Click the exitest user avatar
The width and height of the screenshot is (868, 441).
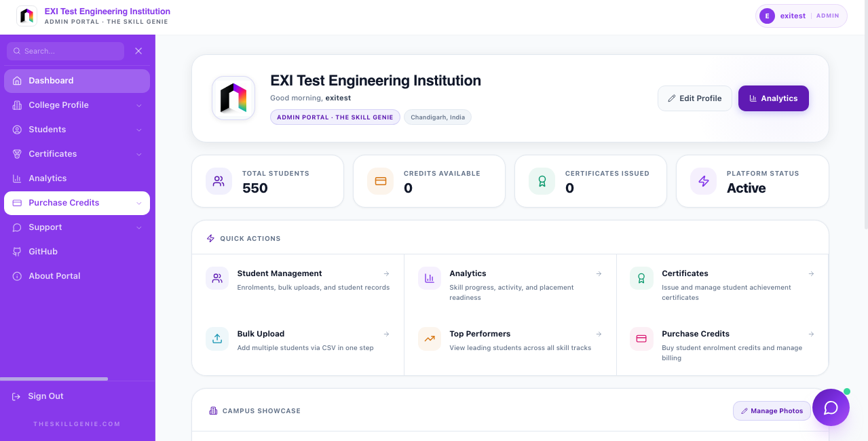click(x=767, y=16)
